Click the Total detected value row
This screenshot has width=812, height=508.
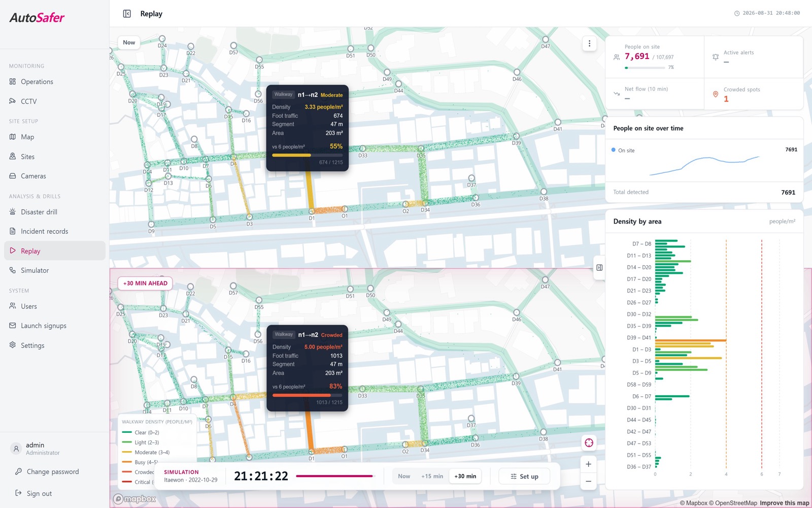coord(704,192)
